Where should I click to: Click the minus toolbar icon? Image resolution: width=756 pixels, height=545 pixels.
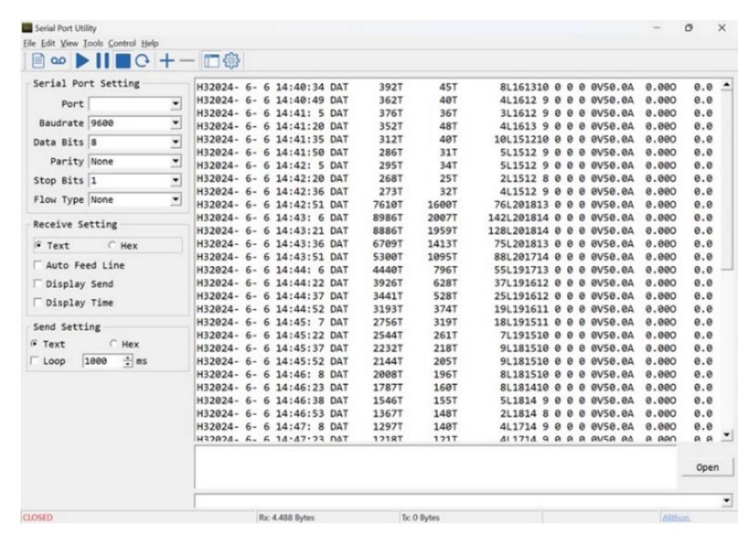(x=187, y=61)
